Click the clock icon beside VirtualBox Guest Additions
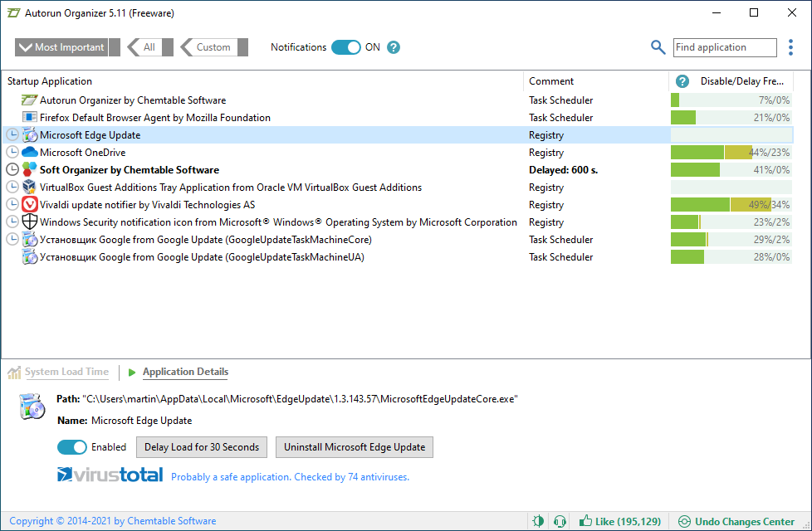The image size is (812, 531). point(12,187)
